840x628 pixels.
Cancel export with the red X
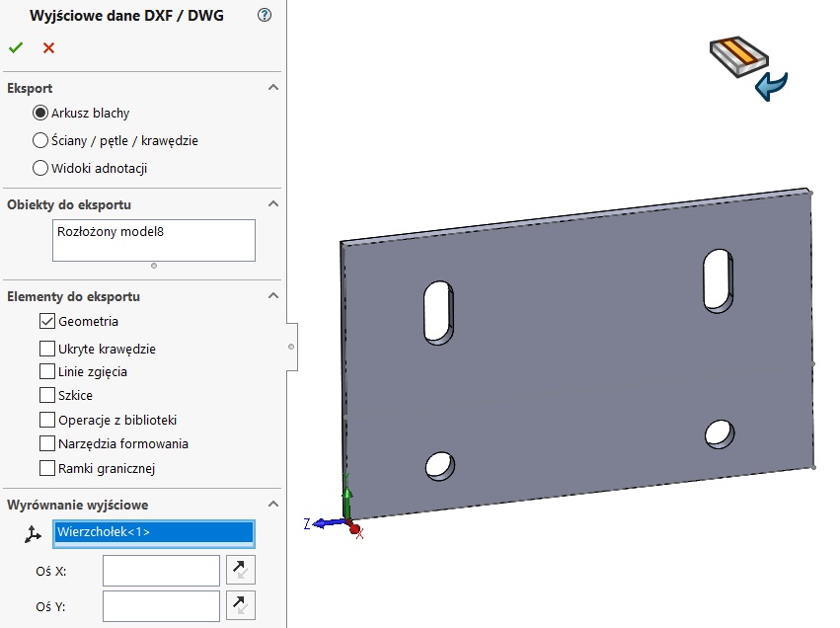pyautogui.click(x=48, y=47)
